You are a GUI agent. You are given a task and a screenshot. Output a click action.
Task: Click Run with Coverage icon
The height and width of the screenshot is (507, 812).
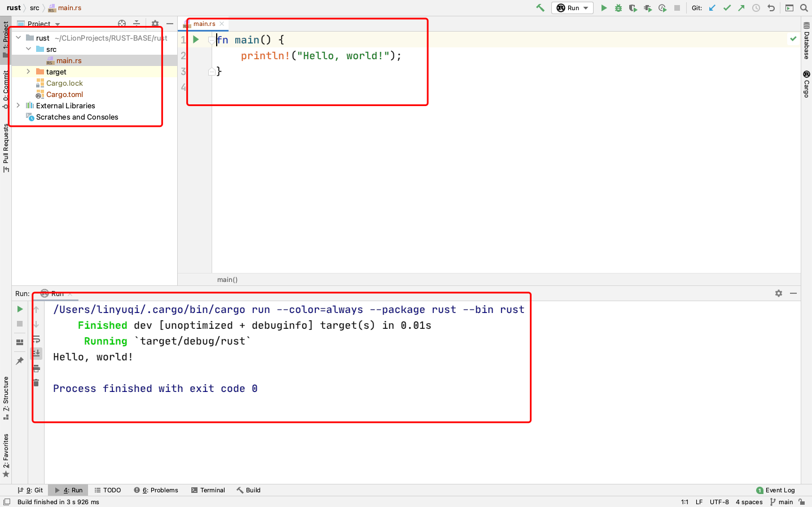click(633, 8)
